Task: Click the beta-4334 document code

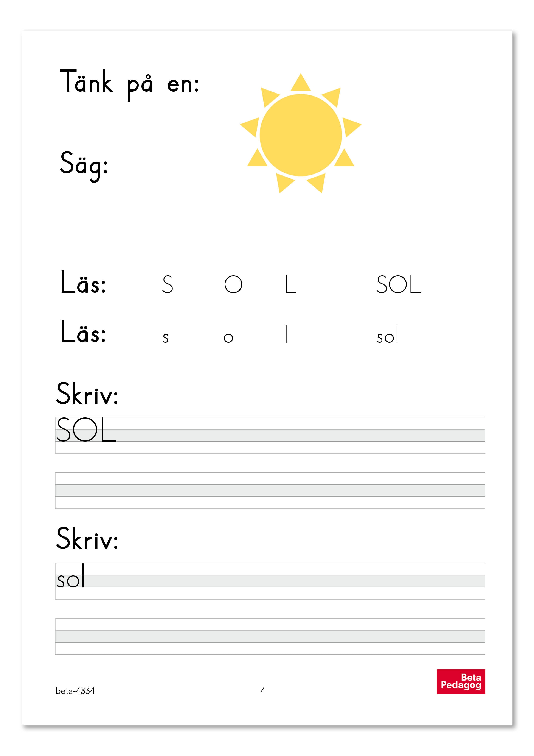Action: [75, 691]
